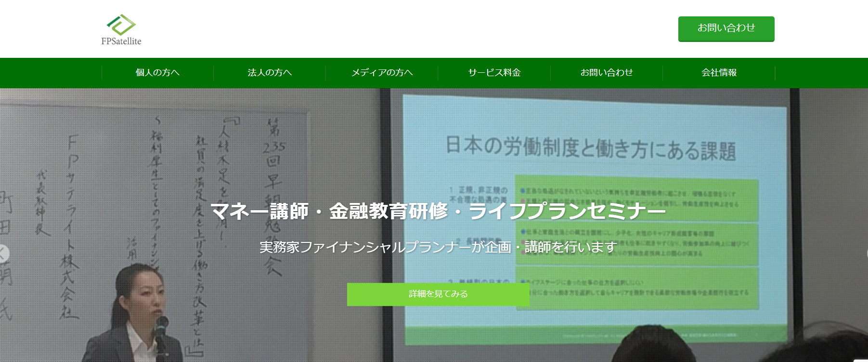The width and height of the screenshot is (868, 362).
Task: Click the green お問い合わせ header button
Action: pos(726,29)
